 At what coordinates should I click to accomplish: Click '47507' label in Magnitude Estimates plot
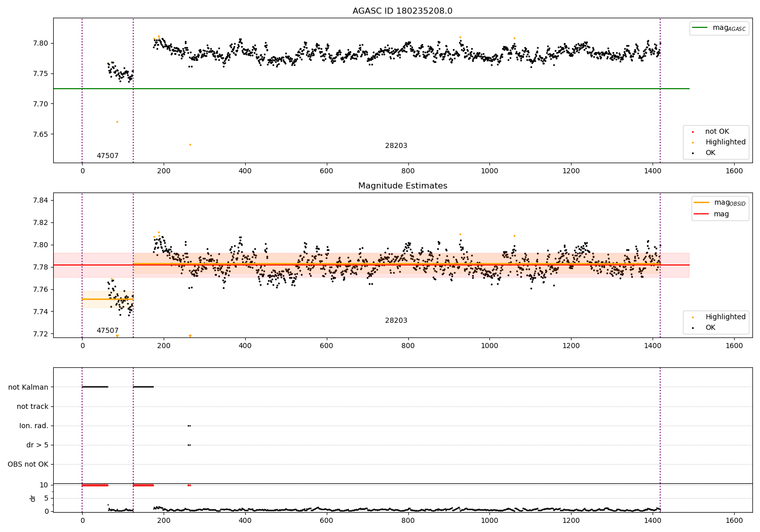107,331
